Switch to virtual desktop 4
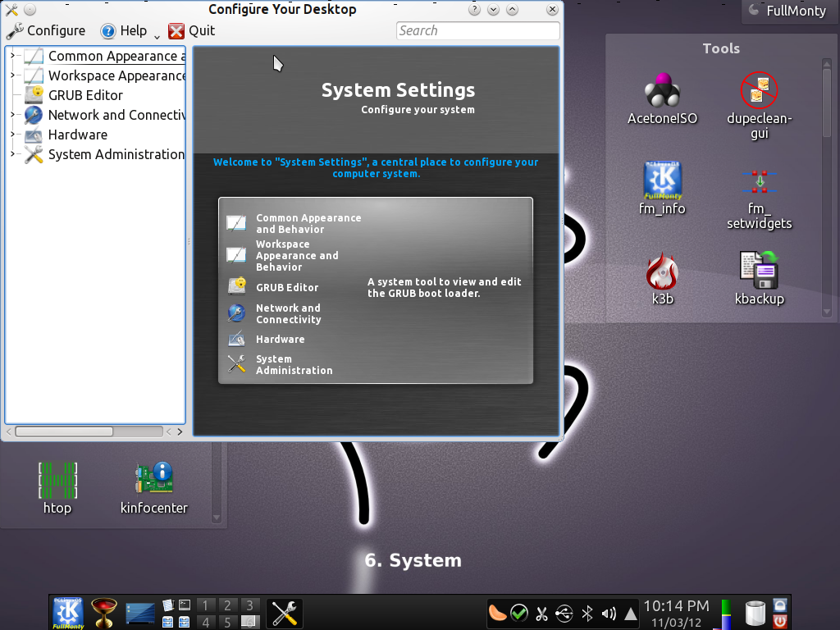The width and height of the screenshot is (840, 630). click(205, 622)
